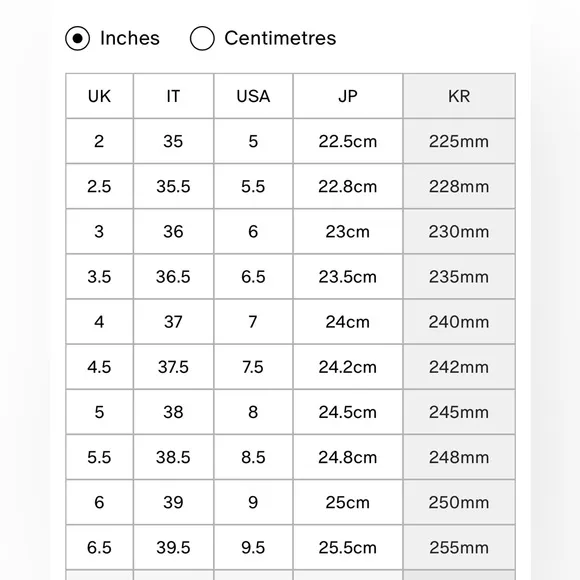Click the Centimetres label text
The height and width of the screenshot is (580, 580).
[x=280, y=38]
